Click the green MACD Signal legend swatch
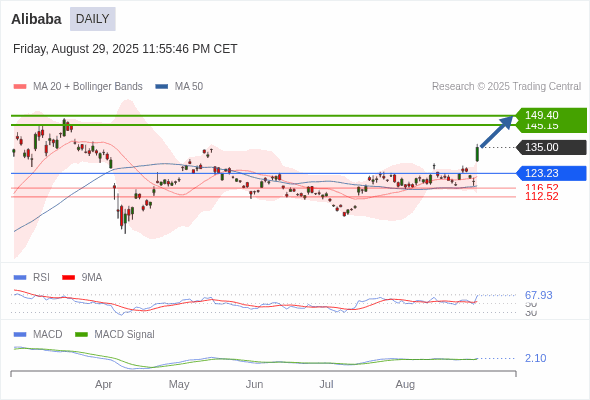The height and width of the screenshot is (400, 590). click(x=81, y=335)
